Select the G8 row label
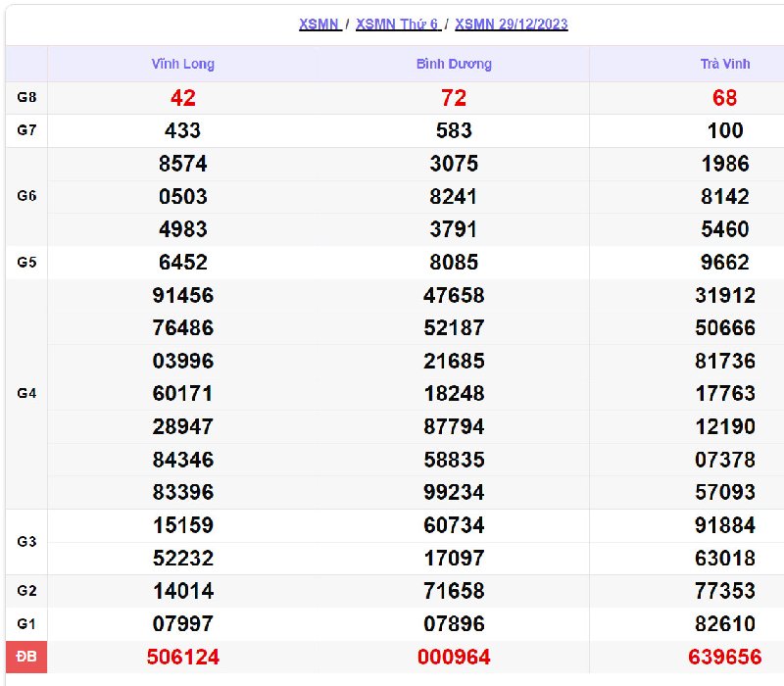Screen dimensions: 784x686 (x=26, y=97)
